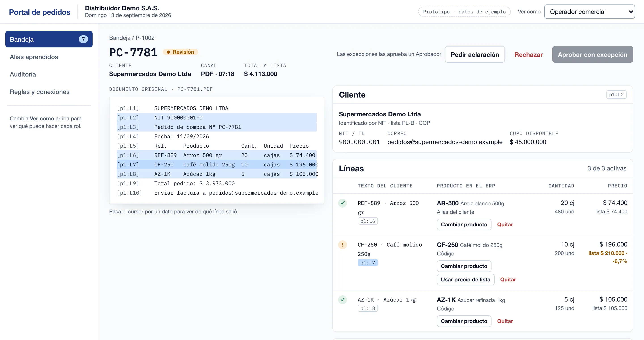This screenshot has width=644, height=340.
Task: Open Bandeja in the sidebar
Action: (x=49, y=39)
